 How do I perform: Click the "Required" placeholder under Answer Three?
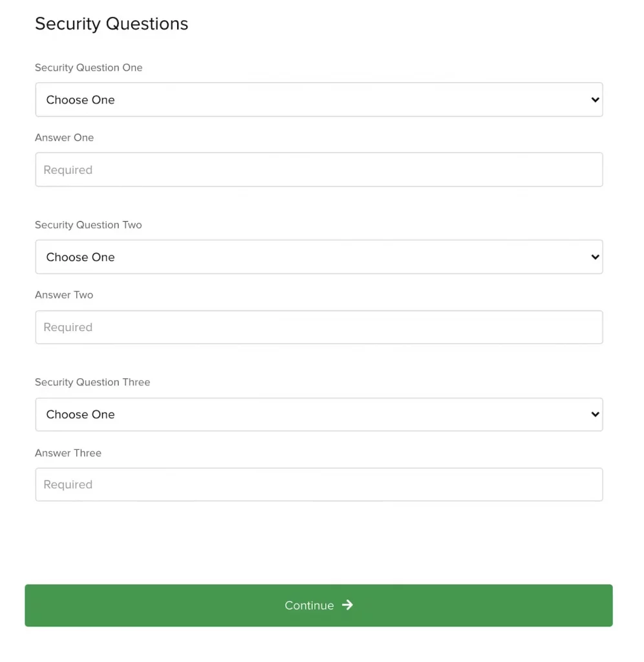tap(68, 485)
